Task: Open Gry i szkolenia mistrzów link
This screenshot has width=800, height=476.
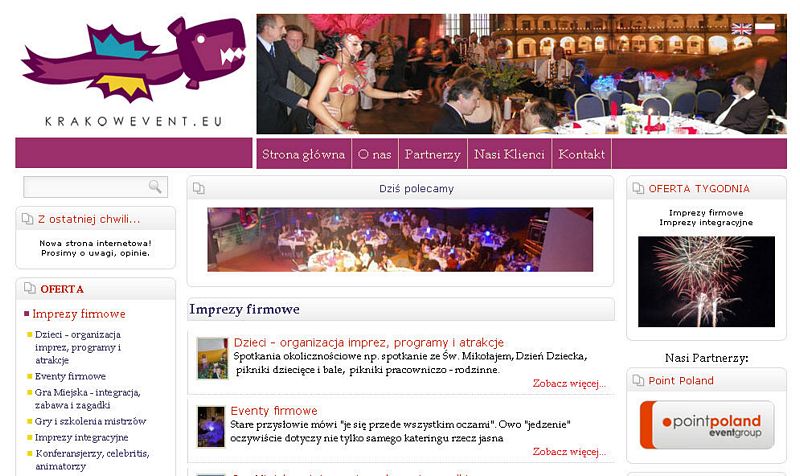Action: [x=90, y=421]
